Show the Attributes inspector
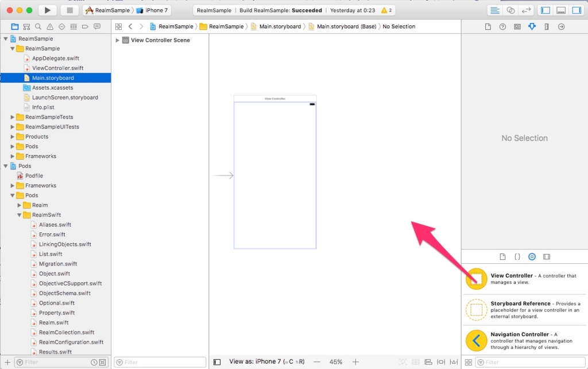 coord(532,26)
